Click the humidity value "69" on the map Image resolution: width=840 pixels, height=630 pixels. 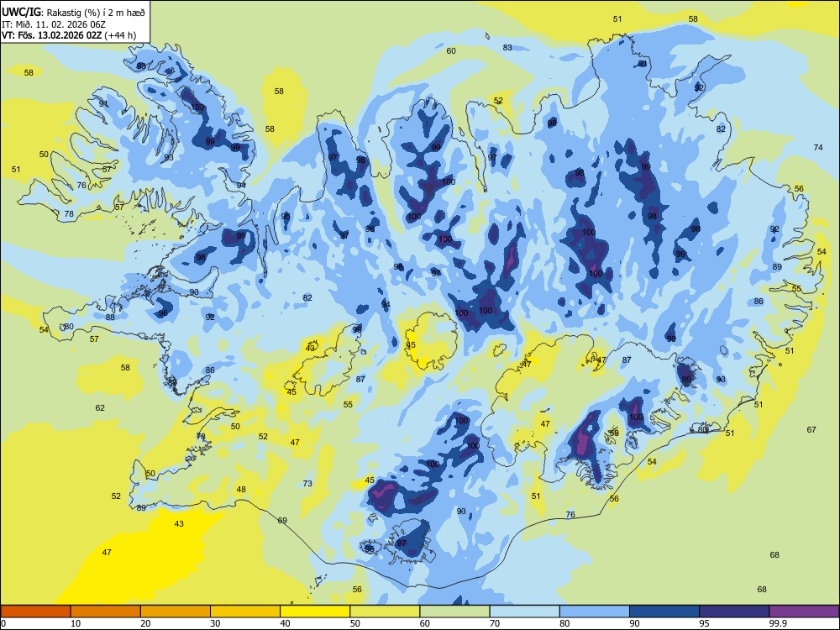click(282, 520)
